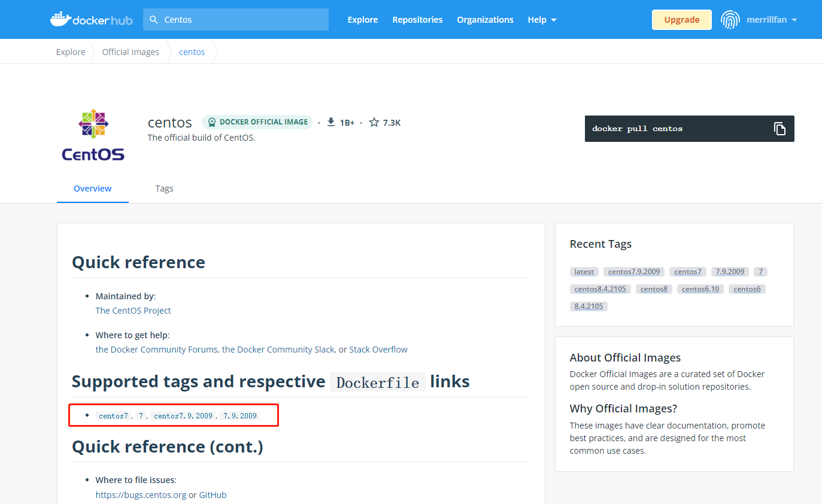
Task: Open the Stack Overflow link
Action: coord(378,350)
